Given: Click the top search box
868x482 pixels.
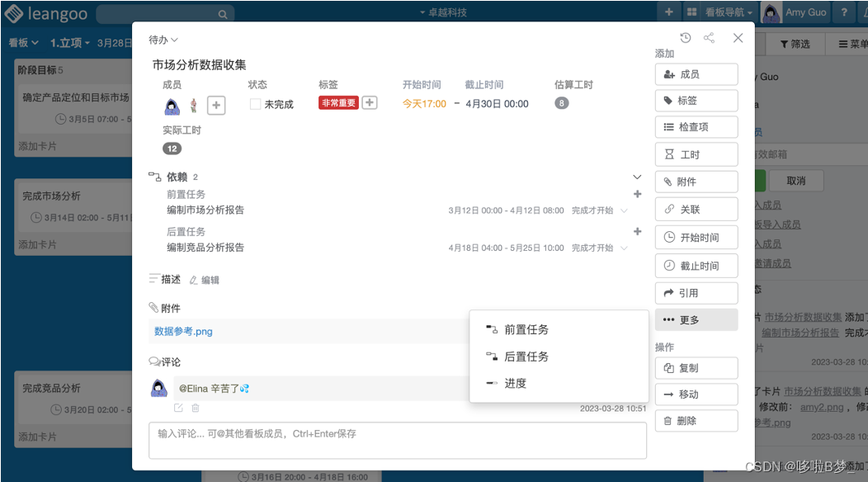Looking at the screenshot, I should pyautogui.click(x=164, y=14).
